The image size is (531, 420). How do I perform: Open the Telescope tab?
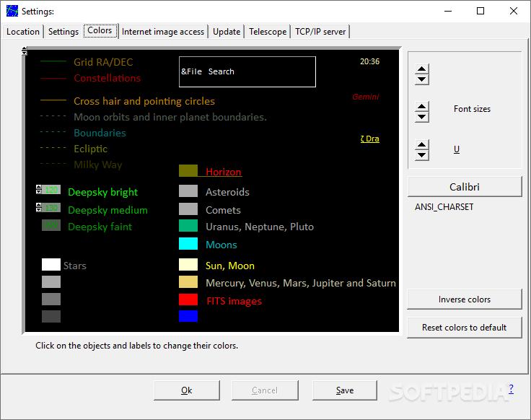[268, 32]
